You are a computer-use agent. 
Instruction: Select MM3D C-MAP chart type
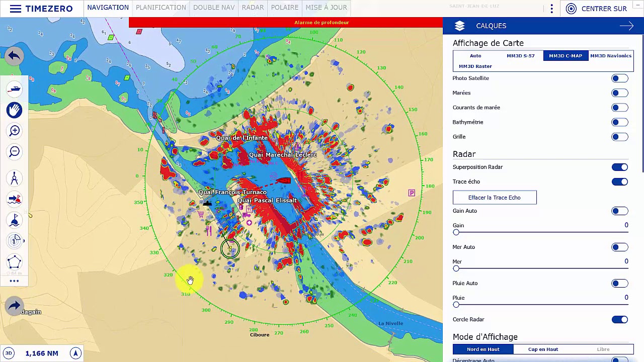(x=566, y=56)
